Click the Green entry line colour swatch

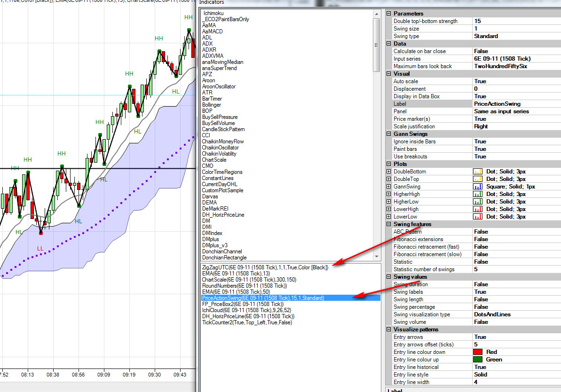tap(478, 360)
